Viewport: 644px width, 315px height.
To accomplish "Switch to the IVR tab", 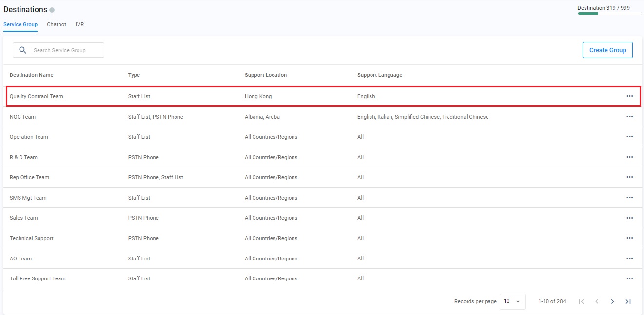I will [x=79, y=24].
